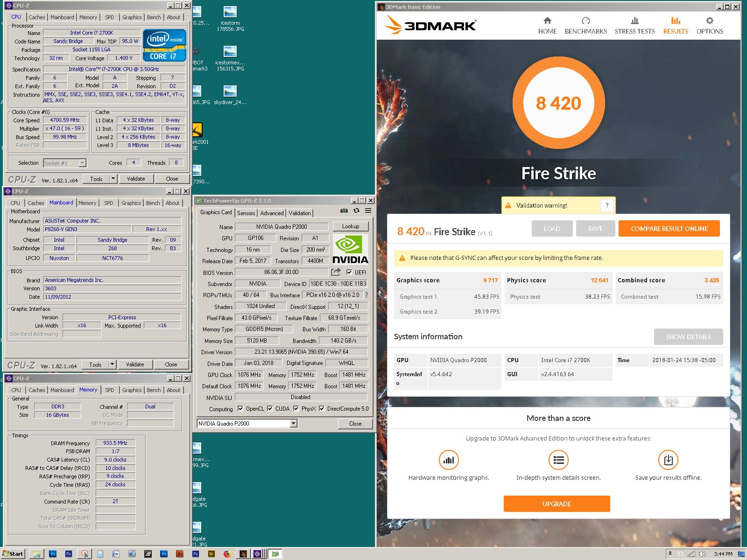Click the taskbar clock showing 3:44 PM
Viewport: 747px width, 560px height.
(x=723, y=554)
